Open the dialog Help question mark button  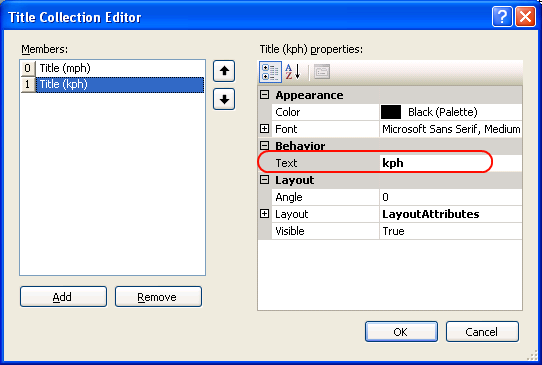point(502,16)
